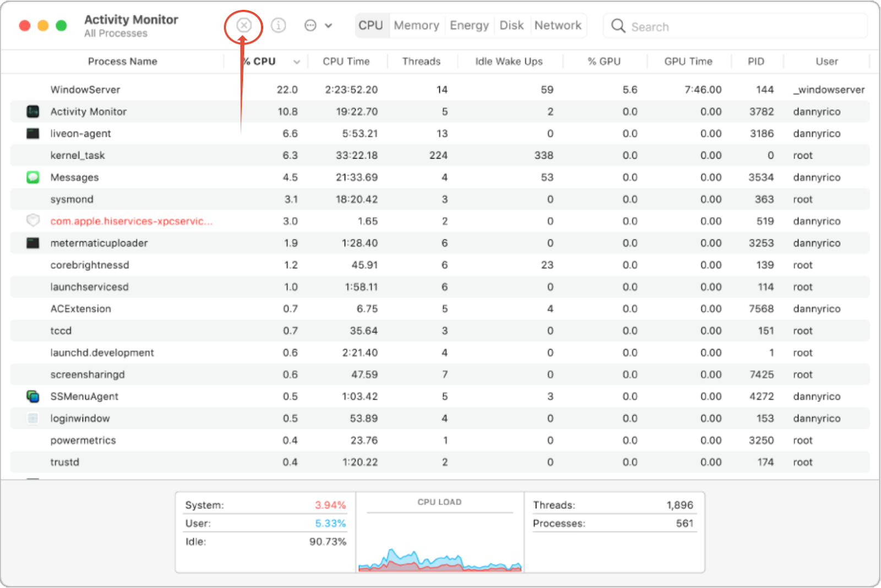This screenshot has width=881, height=588.
Task: Click into the Search field
Action: [x=736, y=26]
